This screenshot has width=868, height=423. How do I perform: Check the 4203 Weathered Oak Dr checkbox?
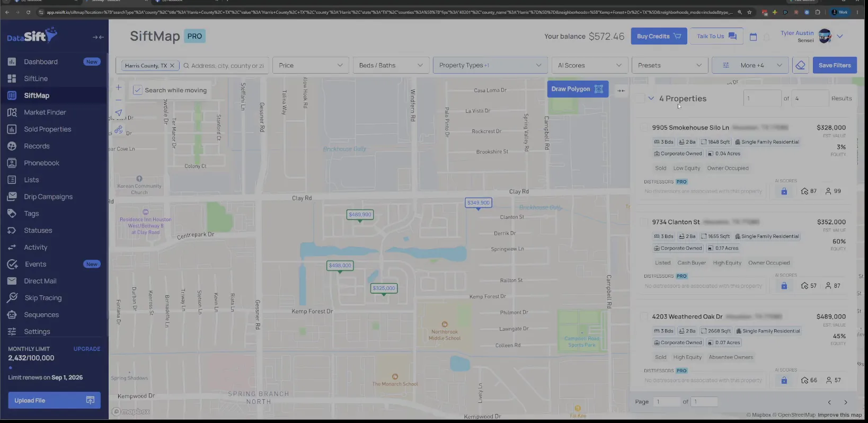pos(644,316)
